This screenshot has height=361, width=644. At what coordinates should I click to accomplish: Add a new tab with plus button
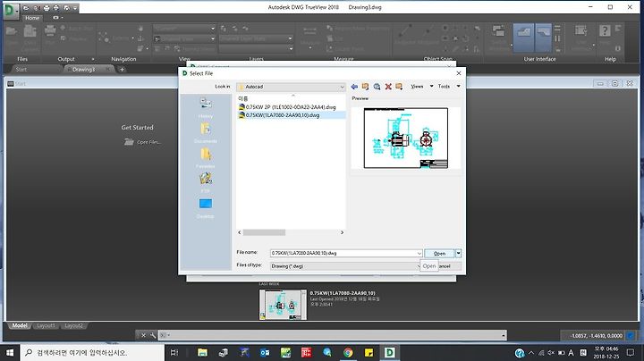coord(122,70)
